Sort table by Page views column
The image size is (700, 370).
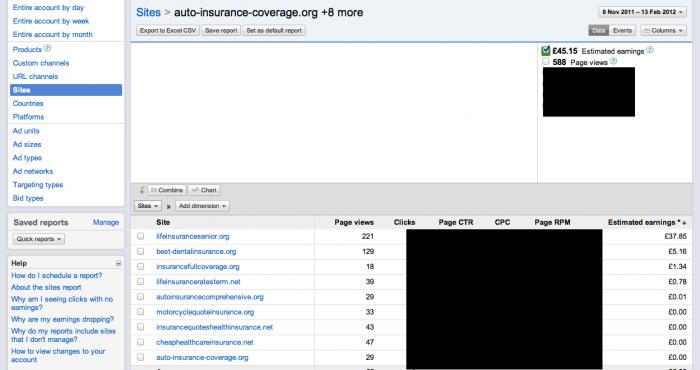tap(354, 222)
